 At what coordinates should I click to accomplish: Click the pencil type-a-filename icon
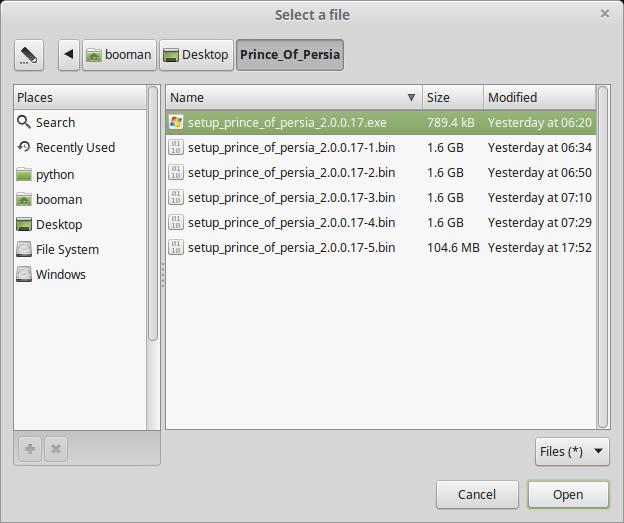point(29,55)
